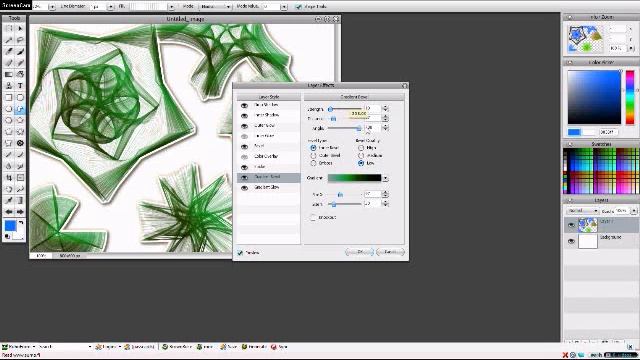Select the Gradient Fill tool

coord(9,74)
